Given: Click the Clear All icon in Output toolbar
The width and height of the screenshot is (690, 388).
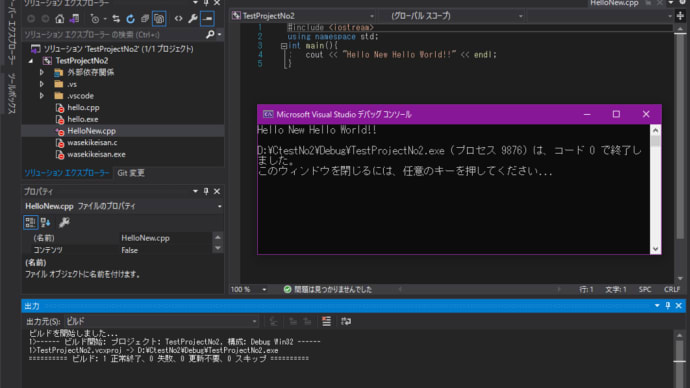Looking at the screenshot, I should click(x=326, y=322).
